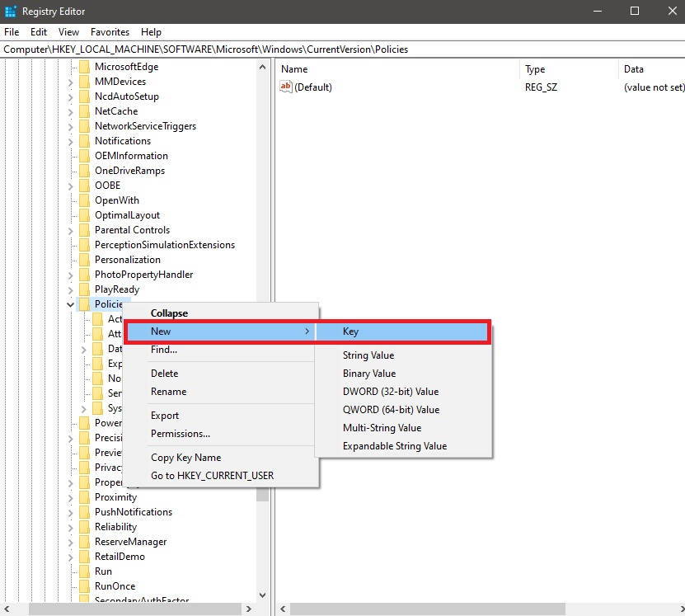Viewport: 685px width, 616px height.
Task: Click the OpenWith folder icon
Action: (x=86, y=200)
